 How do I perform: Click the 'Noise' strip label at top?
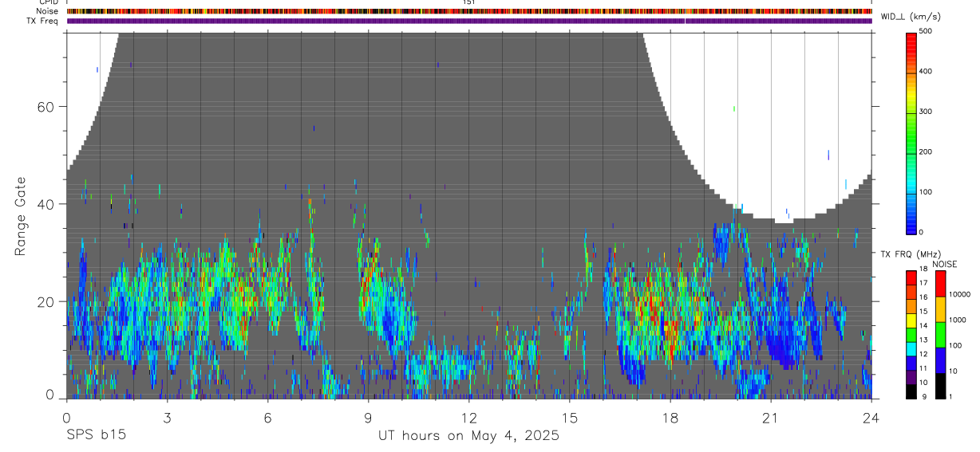click(49, 11)
